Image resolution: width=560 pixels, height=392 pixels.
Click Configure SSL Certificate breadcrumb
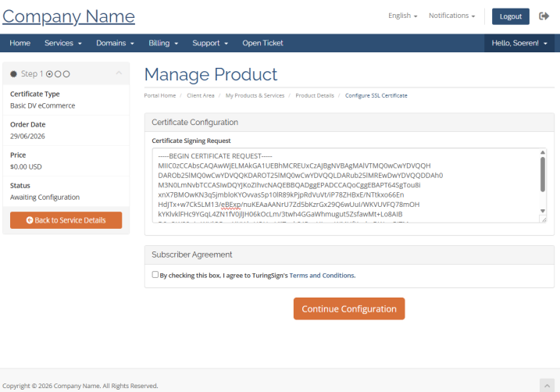click(x=376, y=96)
